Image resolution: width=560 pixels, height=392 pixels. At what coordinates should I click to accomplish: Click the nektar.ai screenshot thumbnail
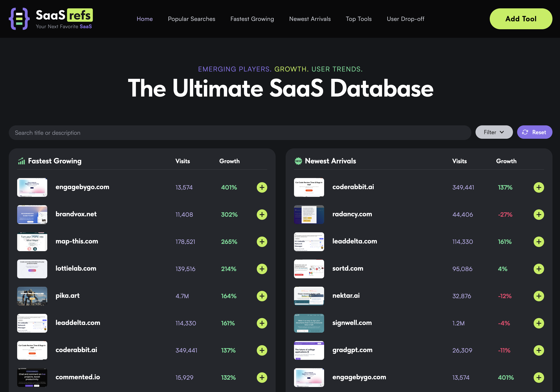(309, 296)
